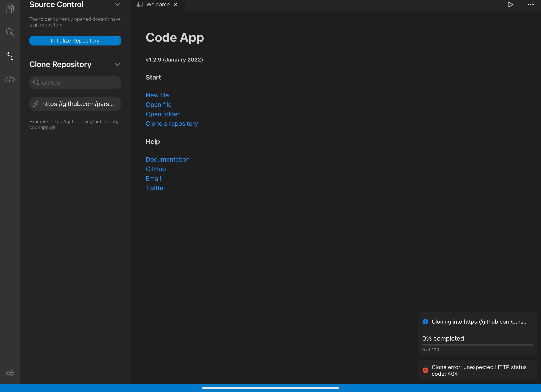Open the Remote connection panel
Image resolution: width=541 pixels, height=392 pixels.
(x=10, y=80)
